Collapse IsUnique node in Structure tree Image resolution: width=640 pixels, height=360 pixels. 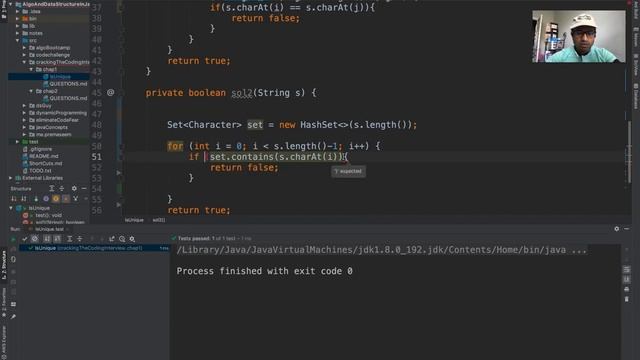click(11, 208)
